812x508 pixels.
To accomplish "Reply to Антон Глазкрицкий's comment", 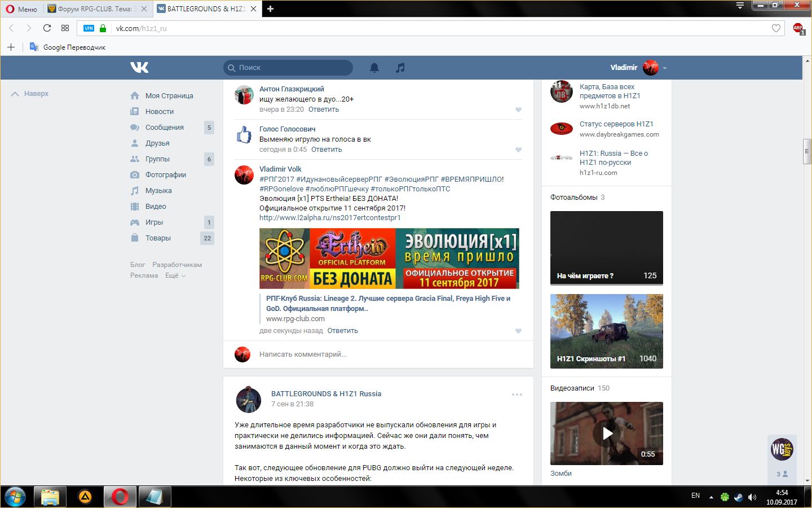I will pyautogui.click(x=324, y=110).
